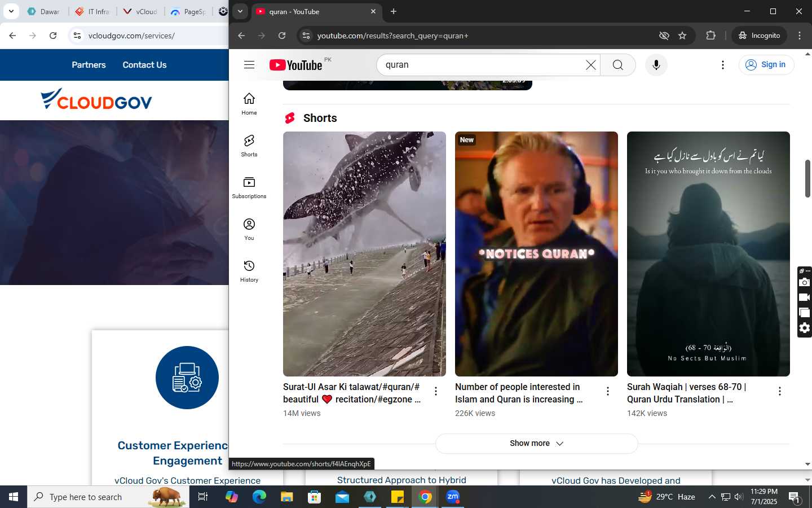Open the whale shark Short thumbnail
This screenshot has height=508, width=812.
[364, 254]
